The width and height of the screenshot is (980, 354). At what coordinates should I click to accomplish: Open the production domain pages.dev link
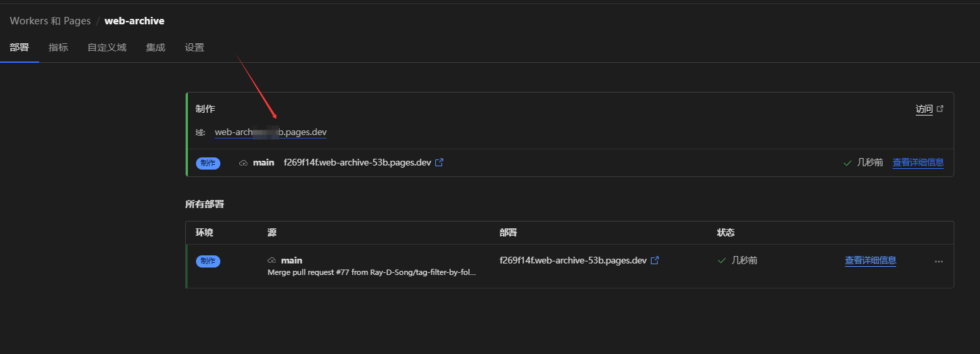[270, 132]
